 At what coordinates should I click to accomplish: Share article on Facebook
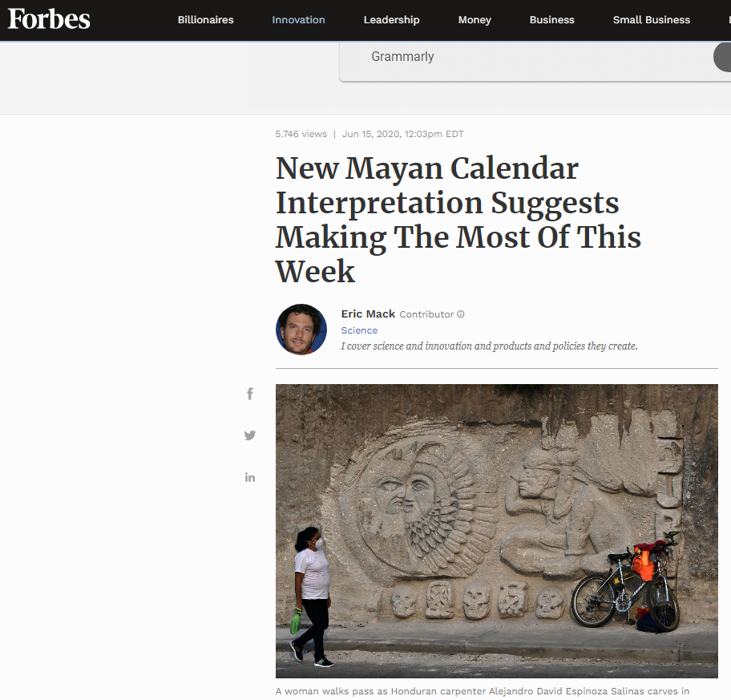[x=250, y=394]
